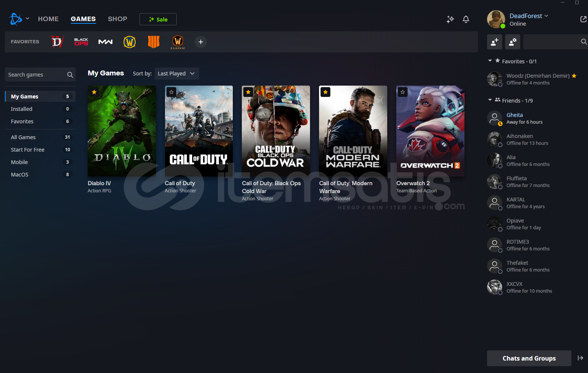Open Black Ops 4 orange favorites icon
This screenshot has width=588, height=373.
click(x=154, y=42)
